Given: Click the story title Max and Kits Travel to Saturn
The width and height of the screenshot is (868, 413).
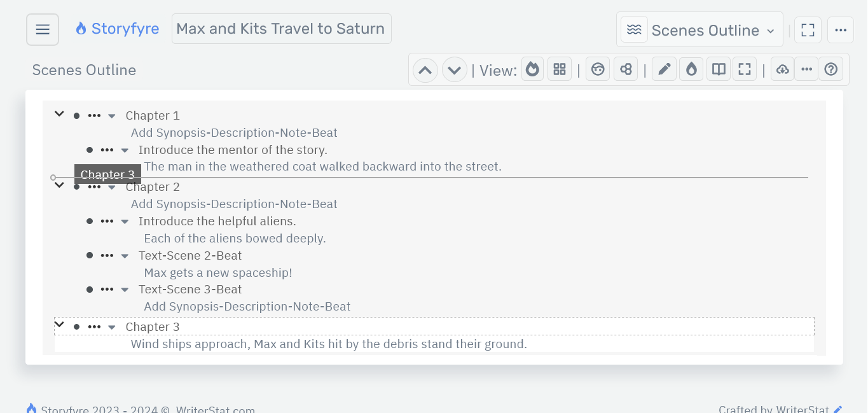Looking at the screenshot, I should tap(281, 29).
